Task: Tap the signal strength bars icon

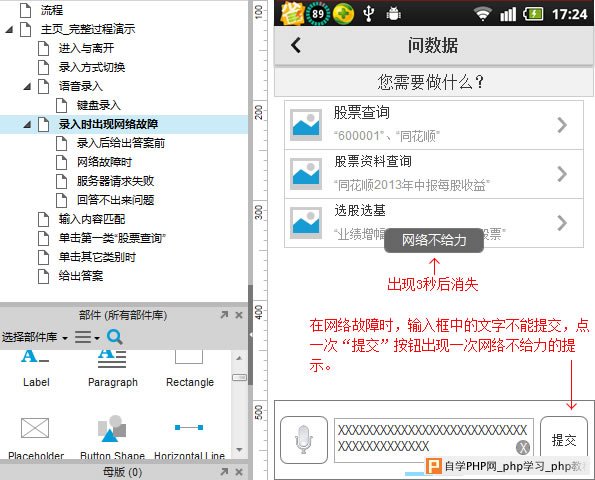Action: [508, 14]
